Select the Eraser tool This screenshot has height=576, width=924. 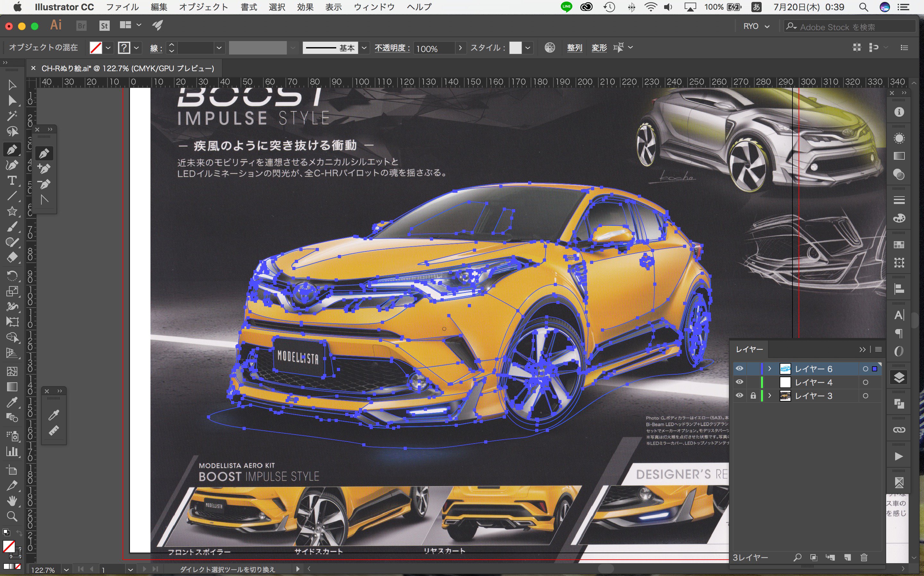(x=12, y=258)
